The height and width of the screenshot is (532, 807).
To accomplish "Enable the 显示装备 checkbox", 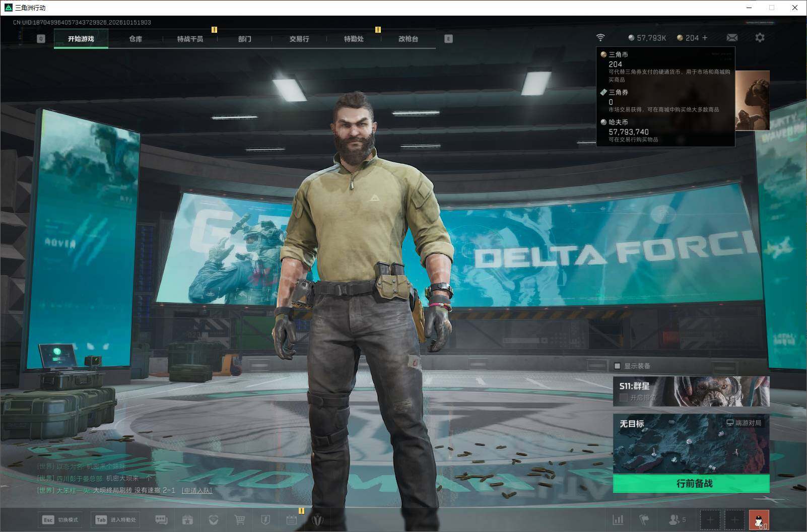I will pos(617,366).
